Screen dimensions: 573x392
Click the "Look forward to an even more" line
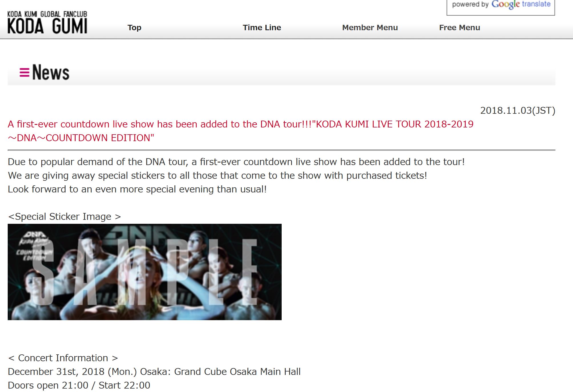137,189
